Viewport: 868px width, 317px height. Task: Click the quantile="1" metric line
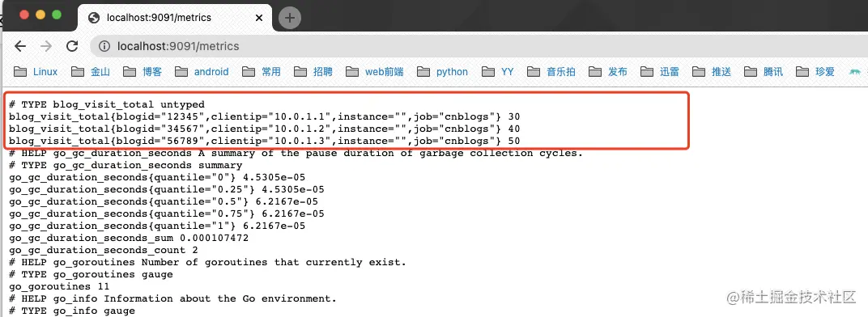tap(157, 226)
